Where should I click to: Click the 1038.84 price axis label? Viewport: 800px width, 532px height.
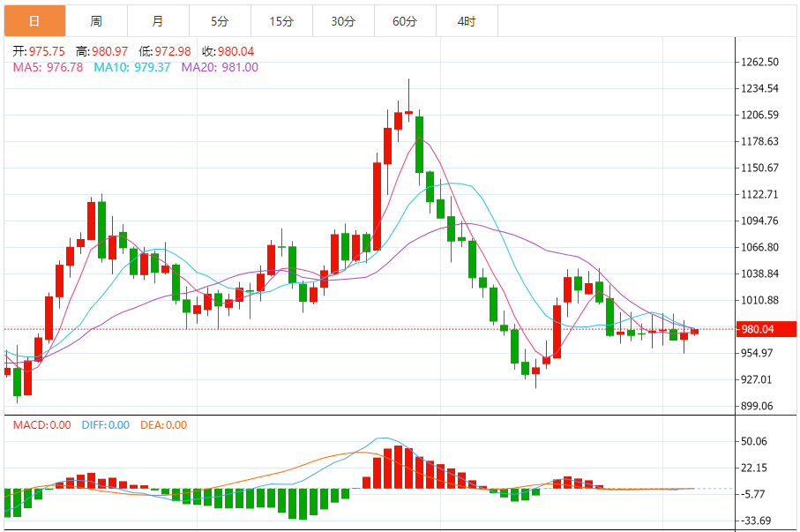[759, 273]
